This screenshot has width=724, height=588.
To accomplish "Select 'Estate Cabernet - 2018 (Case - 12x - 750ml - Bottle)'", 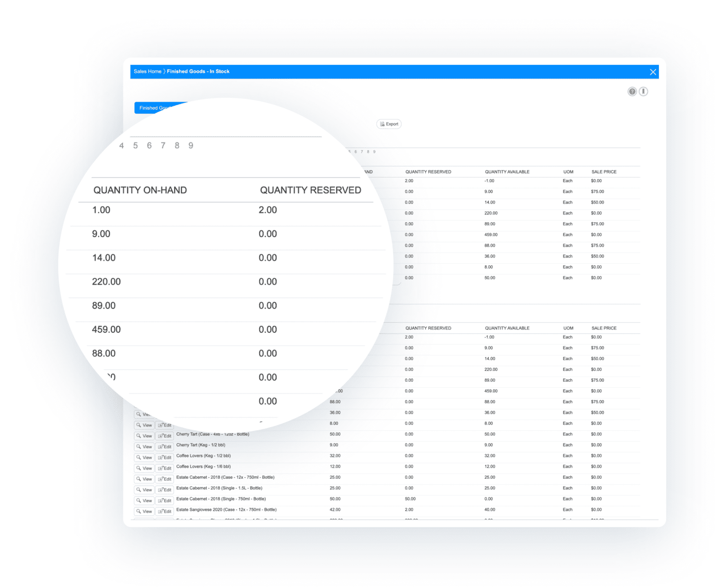I will tap(225, 478).
